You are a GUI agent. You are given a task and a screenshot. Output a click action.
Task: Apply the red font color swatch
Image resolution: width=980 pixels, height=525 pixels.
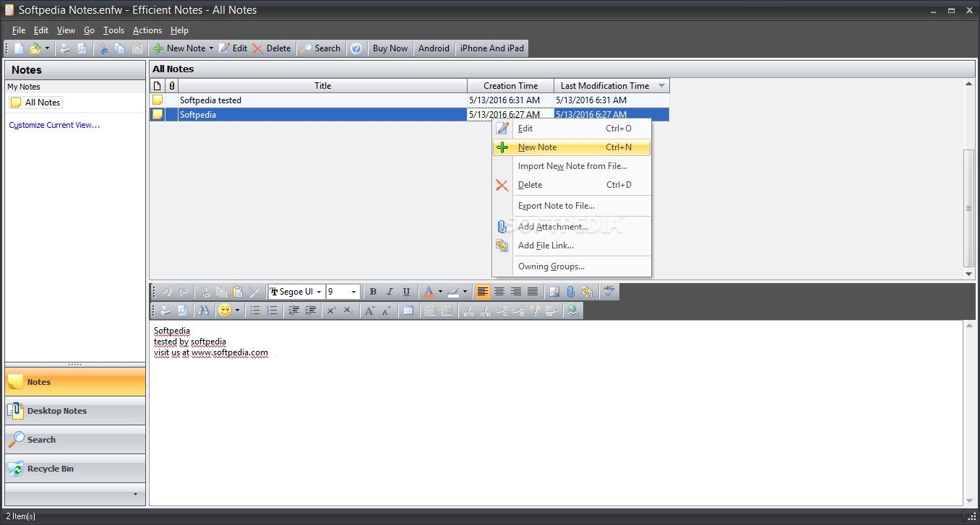pos(429,292)
